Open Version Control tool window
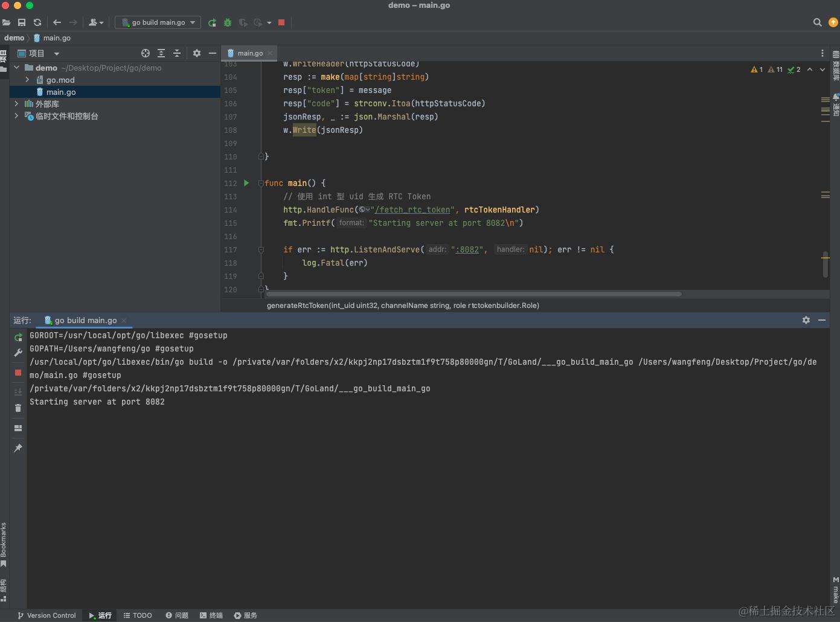Screen dimensions: 840x622 (x=46, y=615)
